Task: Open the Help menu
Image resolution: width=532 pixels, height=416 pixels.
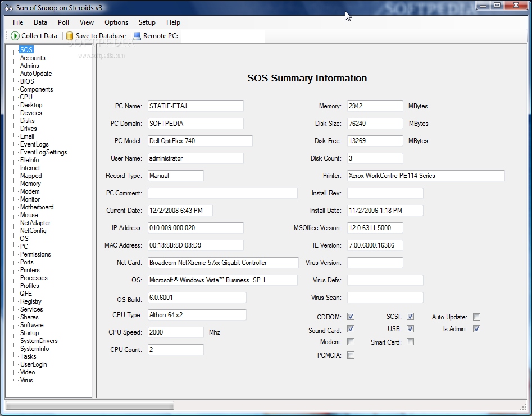Action: click(x=173, y=22)
